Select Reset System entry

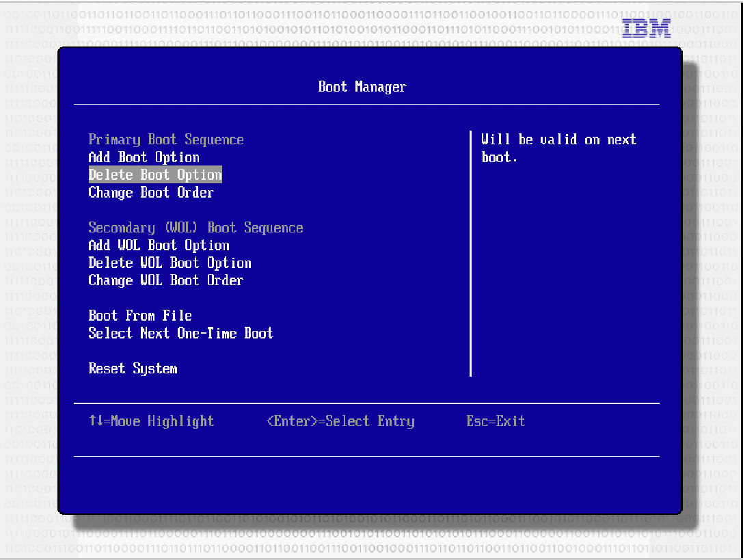[133, 369]
